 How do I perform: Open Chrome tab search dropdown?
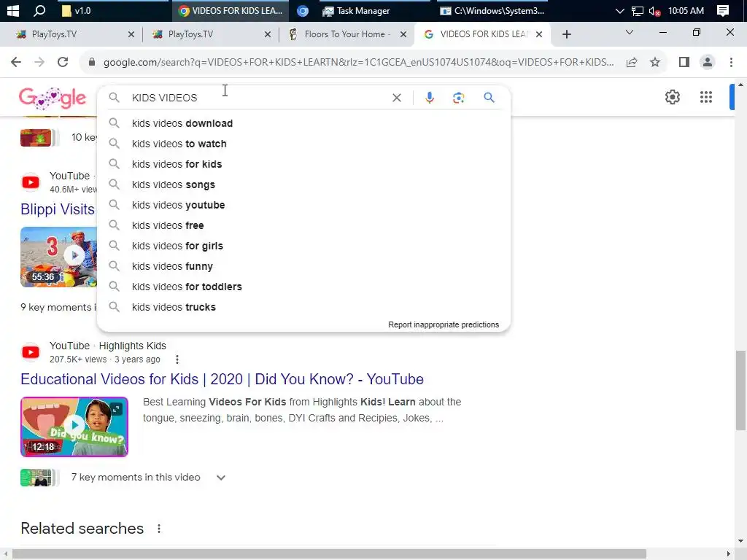pyautogui.click(x=630, y=32)
